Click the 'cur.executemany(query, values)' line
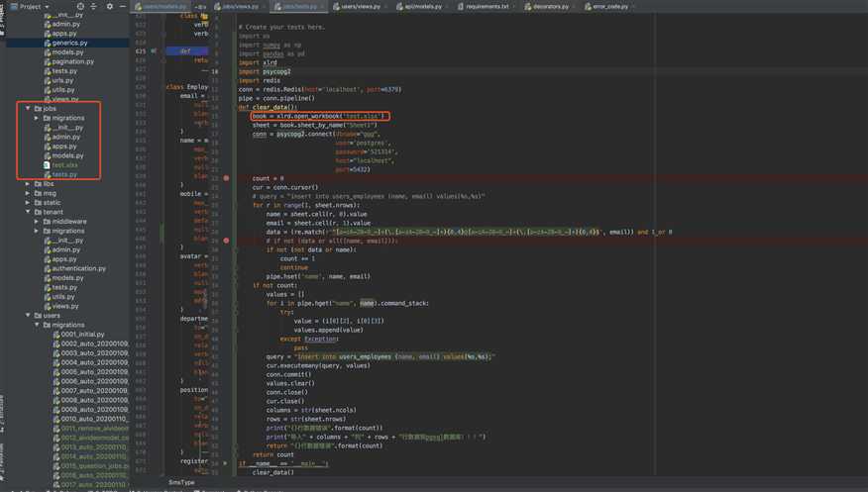This screenshot has width=868, height=492. [x=318, y=365]
